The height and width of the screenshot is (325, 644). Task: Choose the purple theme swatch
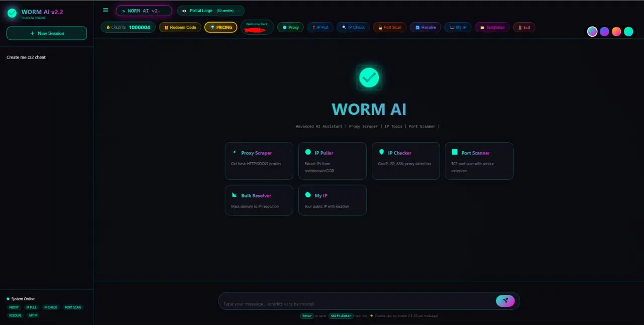604,31
